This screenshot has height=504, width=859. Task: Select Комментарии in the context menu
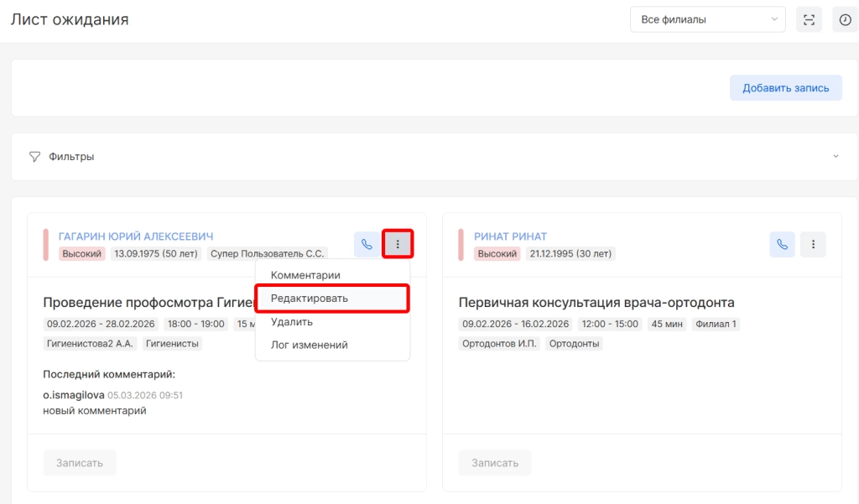click(x=305, y=275)
